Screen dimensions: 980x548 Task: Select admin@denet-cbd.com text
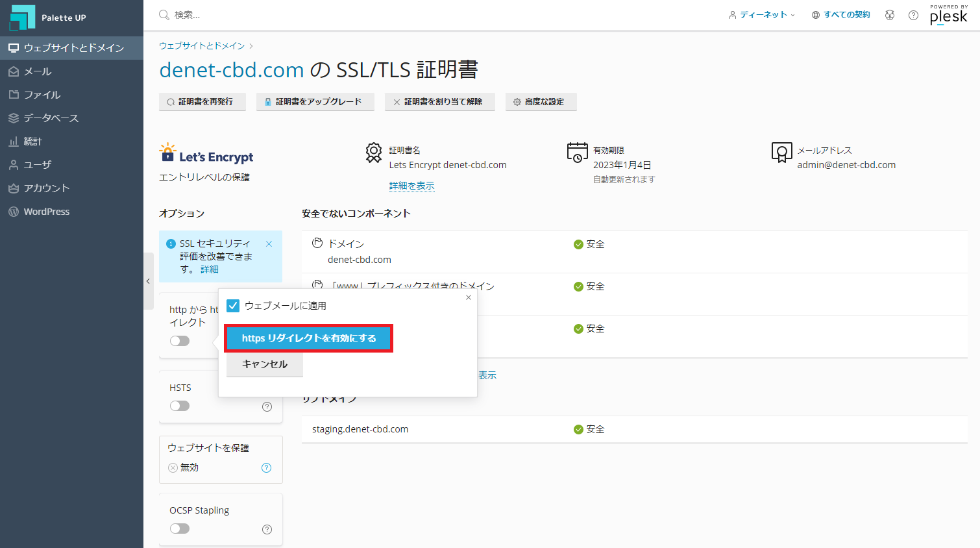846,165
